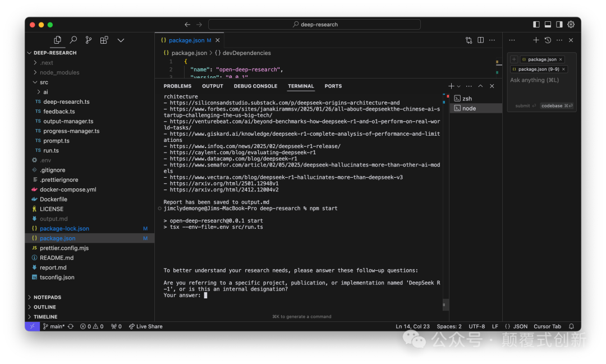Open feedback.ts file
606x364 pixels.
coord(59,111)
